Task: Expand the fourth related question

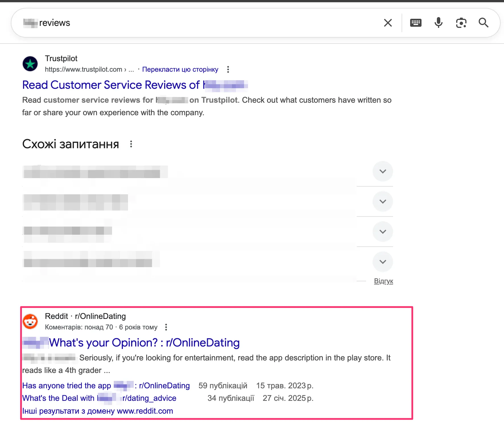Action: pos(383,262)
